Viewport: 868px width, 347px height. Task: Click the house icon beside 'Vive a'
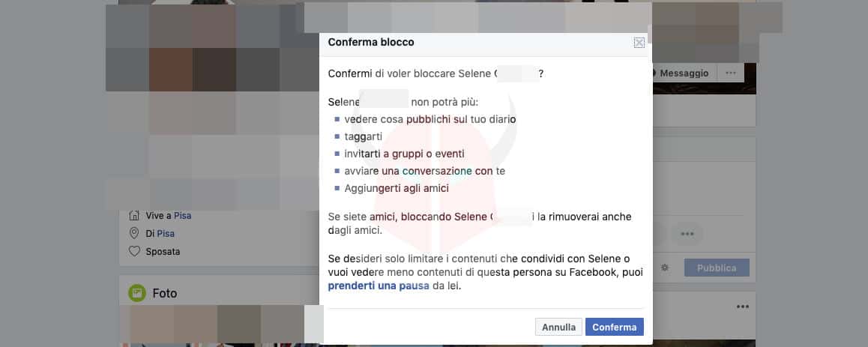[x=135, y=215]
